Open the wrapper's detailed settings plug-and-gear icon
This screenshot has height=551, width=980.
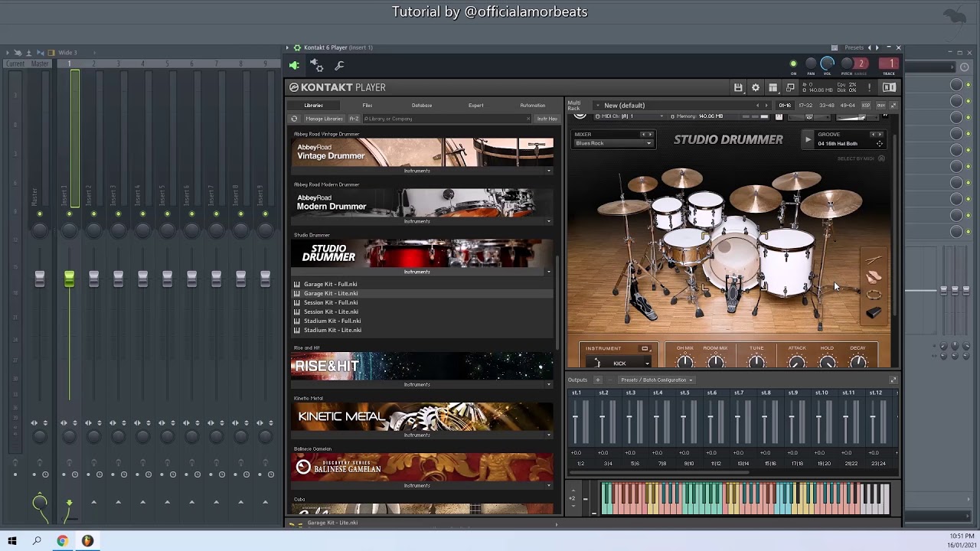317,66
